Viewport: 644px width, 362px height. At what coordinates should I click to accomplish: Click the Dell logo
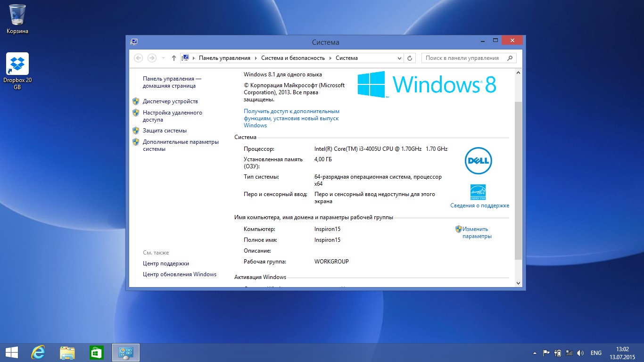click(478, 162)
